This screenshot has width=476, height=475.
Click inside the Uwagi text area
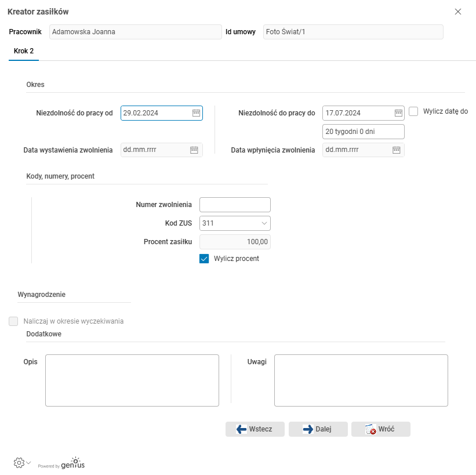tap(361, 380)
